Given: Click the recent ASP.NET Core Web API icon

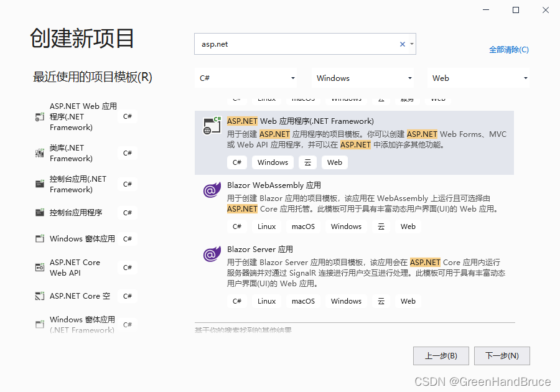Looking at the screenshot, I should pyautogui.click(x=40, y=267).
